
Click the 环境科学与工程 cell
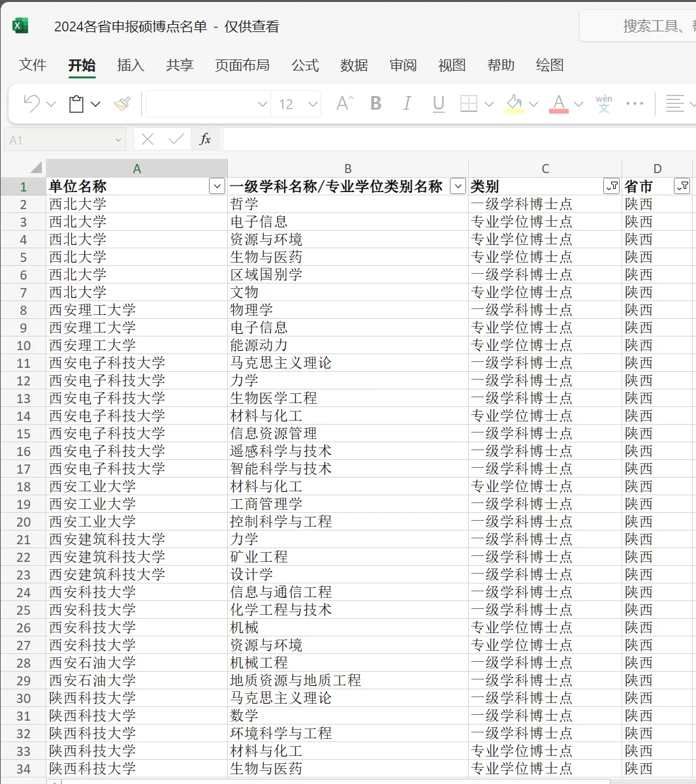[348, 734]
